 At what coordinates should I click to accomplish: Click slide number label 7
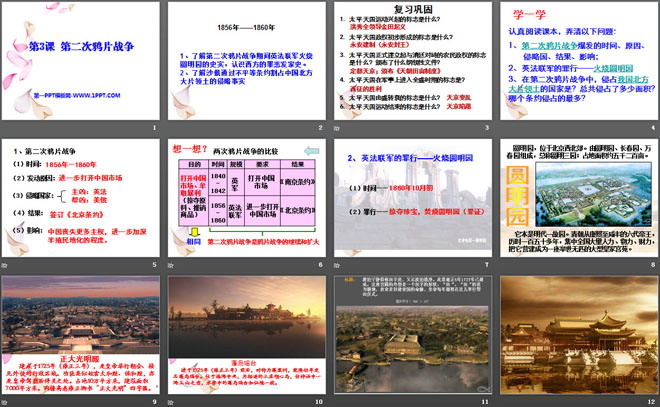487,265
